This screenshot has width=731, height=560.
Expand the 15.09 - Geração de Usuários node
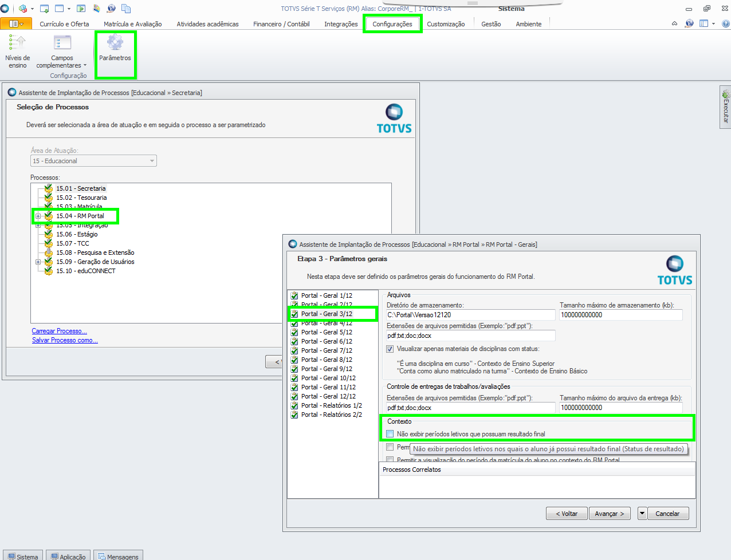click(38, 262)
